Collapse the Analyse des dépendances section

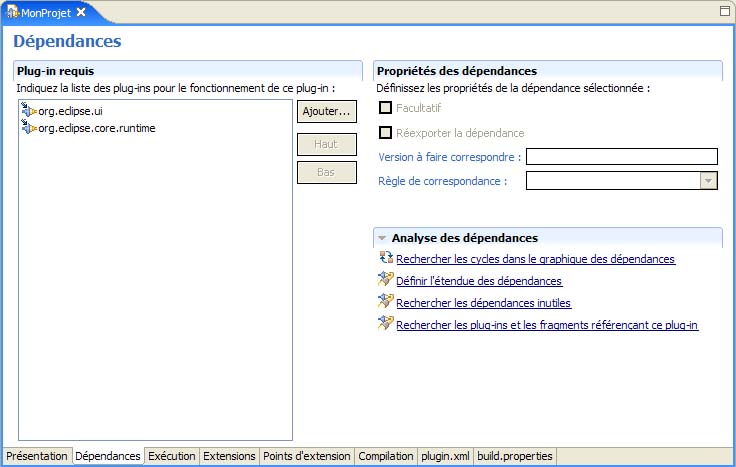click(x=383, y=238)
